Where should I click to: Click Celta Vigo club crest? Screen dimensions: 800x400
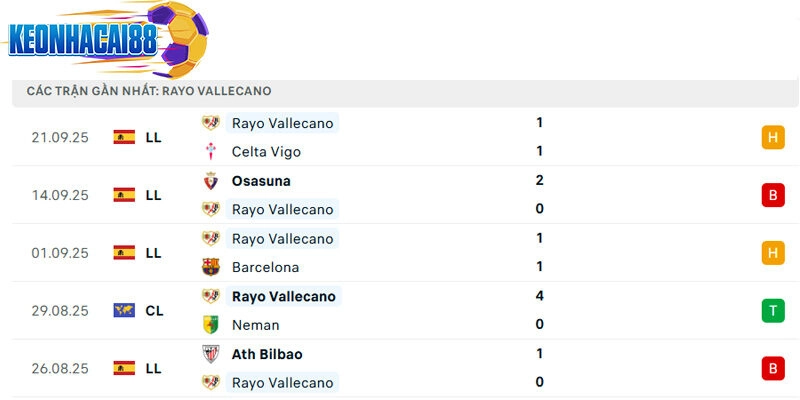tap(210, 152)
